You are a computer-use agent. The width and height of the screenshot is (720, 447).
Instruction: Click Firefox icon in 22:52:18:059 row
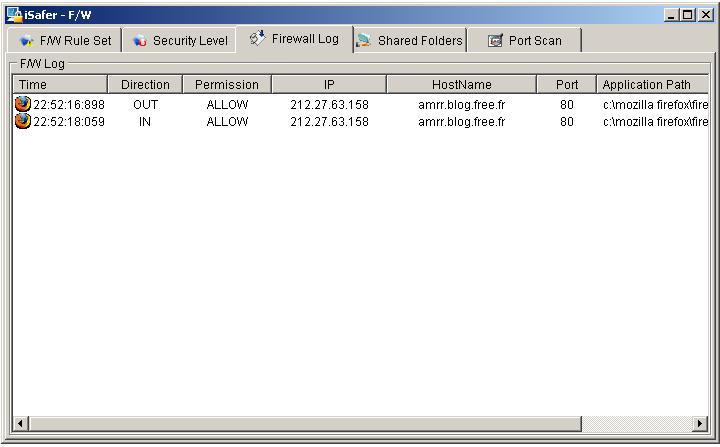(22, 121)
